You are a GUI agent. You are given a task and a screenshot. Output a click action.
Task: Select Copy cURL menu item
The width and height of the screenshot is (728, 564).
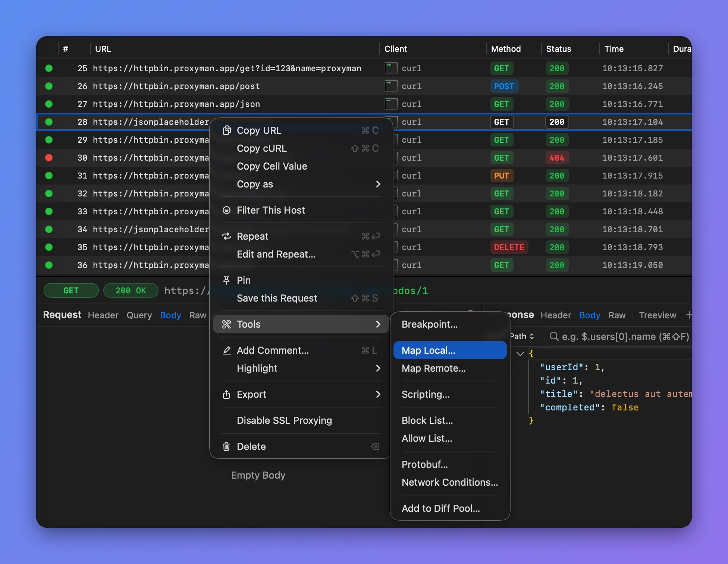[x=301, y=148]
